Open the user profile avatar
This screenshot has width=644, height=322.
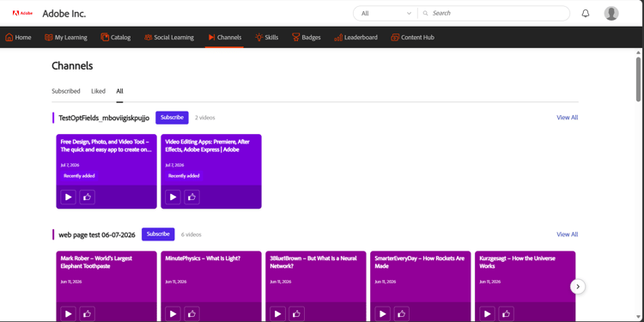tap(611, 13)
